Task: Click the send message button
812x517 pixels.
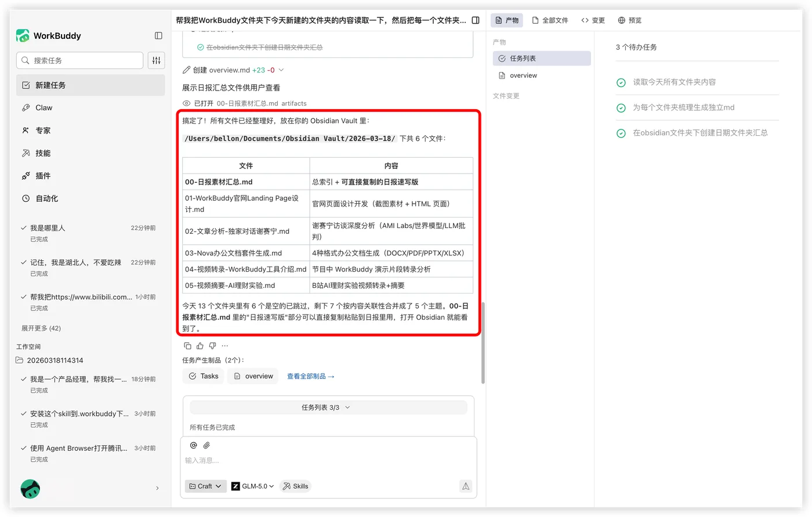Action: tap(466, 486)
